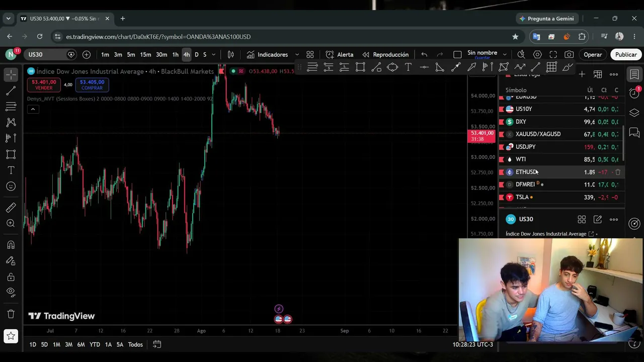Viewport: 644px width, 362px height.
Task: Select the ruler measure tool
Action: click(11, 208)
